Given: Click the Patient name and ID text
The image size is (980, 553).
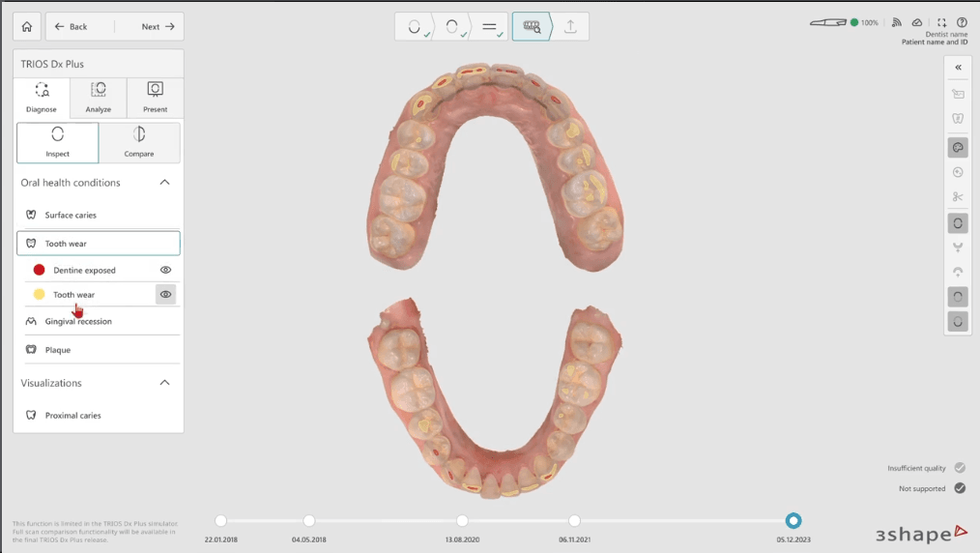Looking at the screenshot, I should click(934, 42).
